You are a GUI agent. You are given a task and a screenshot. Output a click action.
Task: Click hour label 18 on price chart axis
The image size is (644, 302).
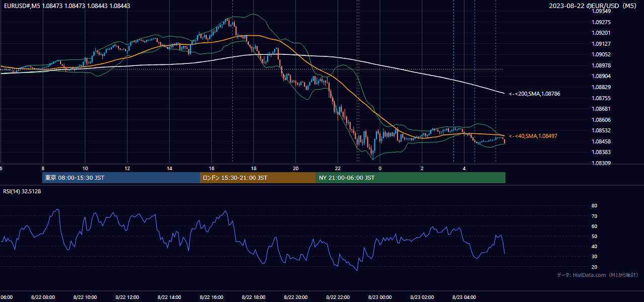point(253,169)
